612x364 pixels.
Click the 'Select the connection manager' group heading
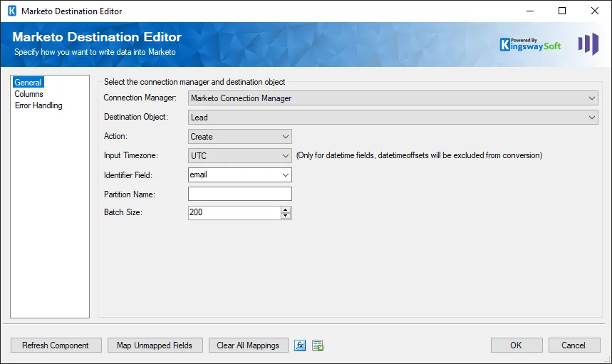[195, 82]
